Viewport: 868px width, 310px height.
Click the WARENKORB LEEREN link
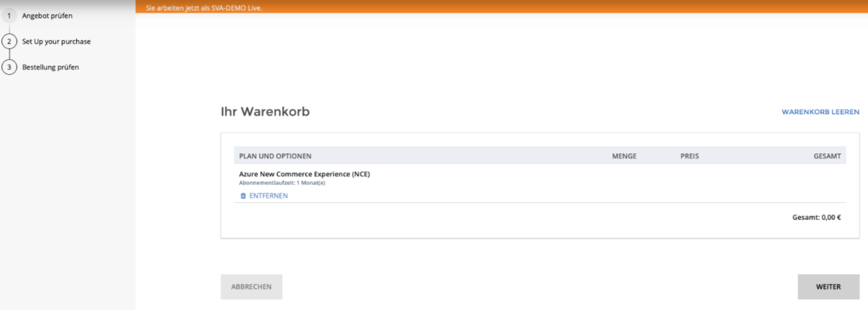(x=820, y=112)
